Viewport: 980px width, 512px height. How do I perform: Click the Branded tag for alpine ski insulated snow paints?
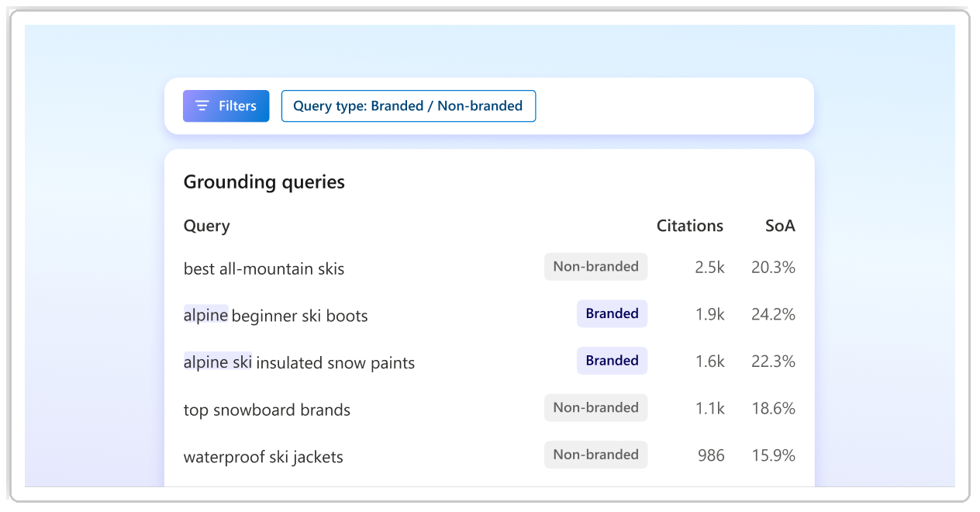point(612,361)
